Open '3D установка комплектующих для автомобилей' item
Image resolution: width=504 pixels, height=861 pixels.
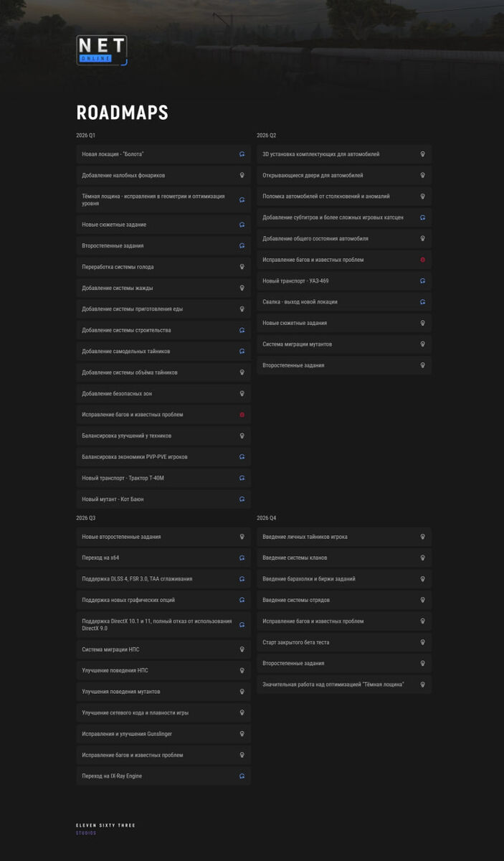(344, 154)
